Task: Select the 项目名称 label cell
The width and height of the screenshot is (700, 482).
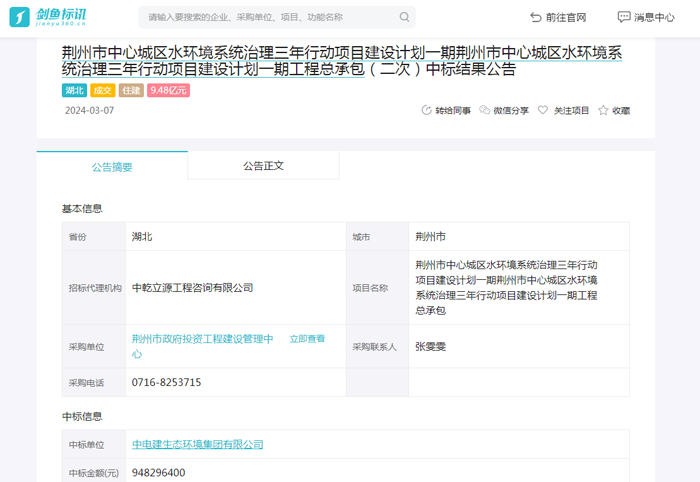Action: (378, 288)
